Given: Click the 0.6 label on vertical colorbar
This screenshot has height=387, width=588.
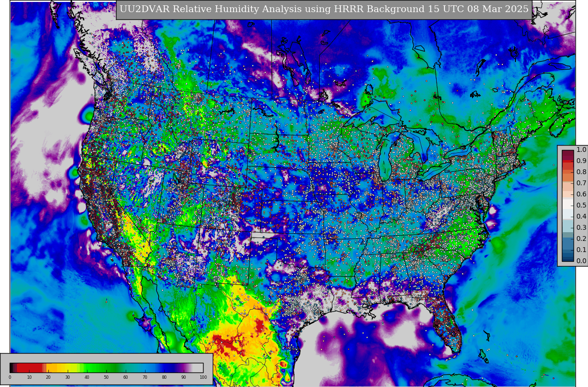Looking at the screenshot, I should 581,194.
